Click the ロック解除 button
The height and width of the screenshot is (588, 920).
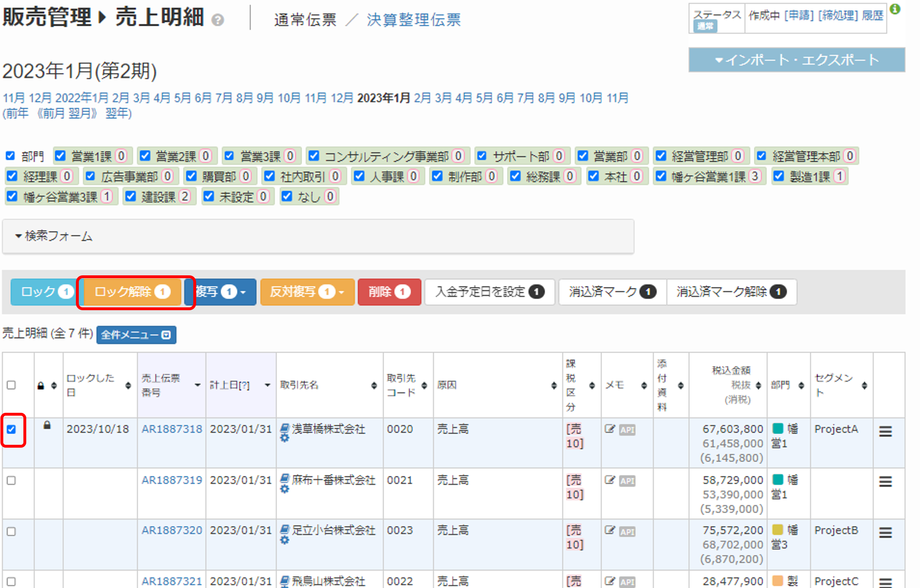(x=133, y=292)
